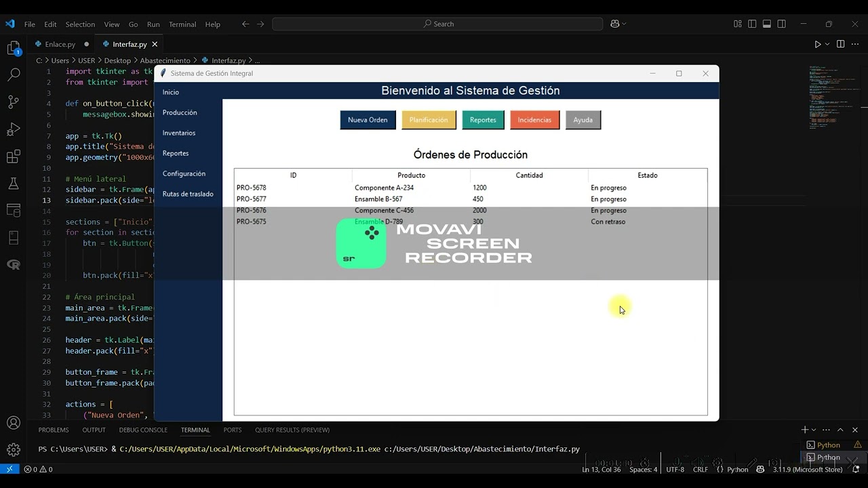Switch to the PORTS panel tab
Viewport: 868px width, 488px height.
233,430
